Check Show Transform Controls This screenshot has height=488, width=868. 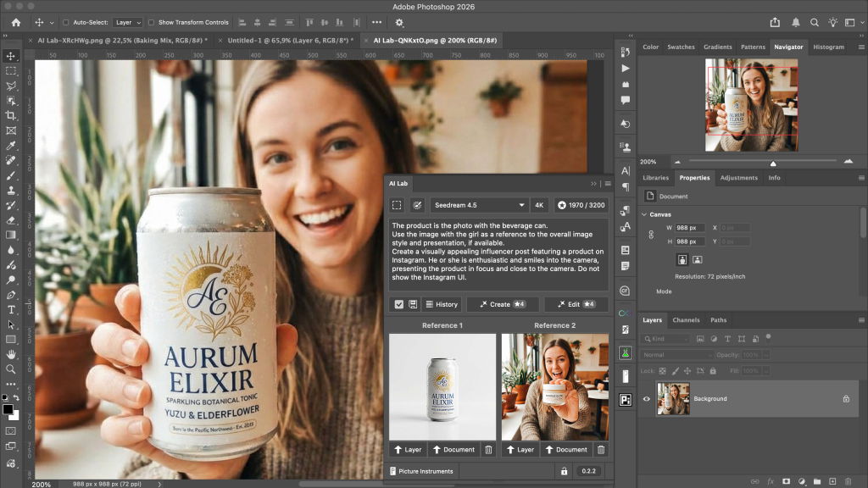coord(151,23)
